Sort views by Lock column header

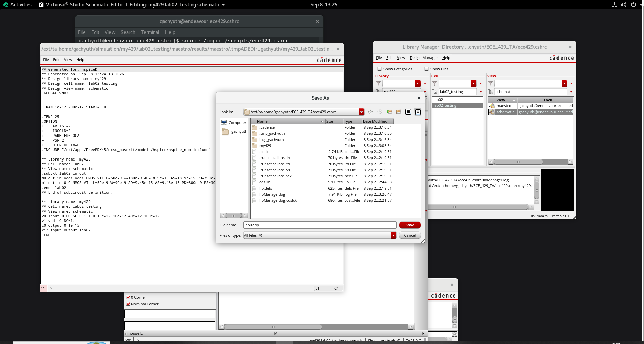point(545,100)
